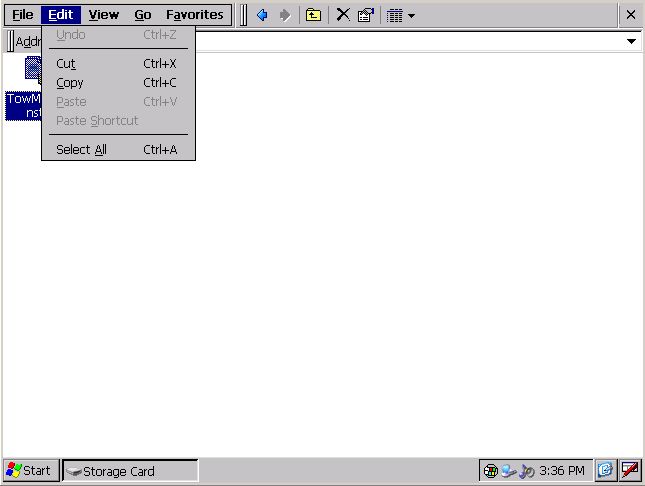Open the View menu
The height and width of the screenshot is (486, 645).
(x=104, y=15)
